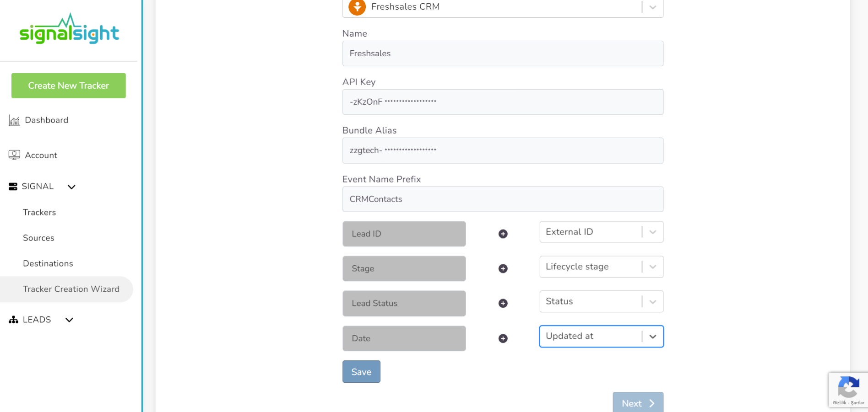Click the Stage field button
Screen dimensions: 868x412
click(404, 269)
